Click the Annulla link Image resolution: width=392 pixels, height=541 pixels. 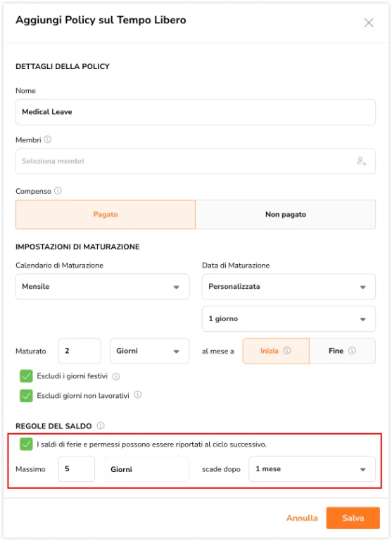(x=302, y=518)
